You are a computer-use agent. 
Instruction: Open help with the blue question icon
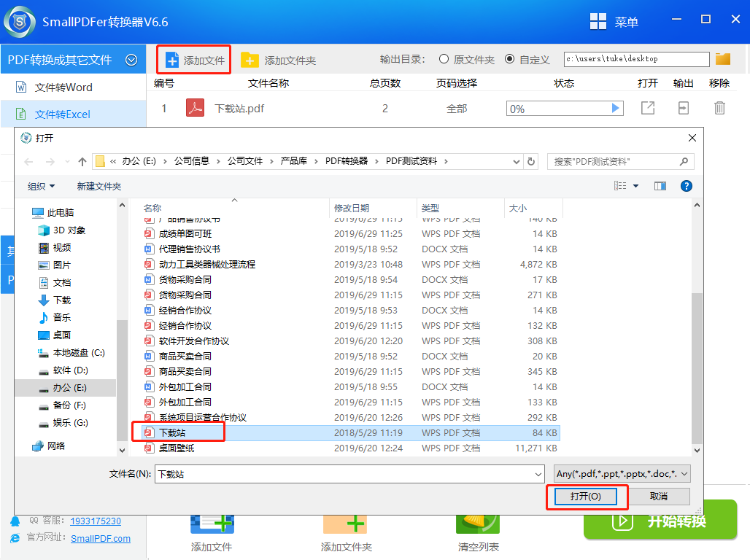point(687,186)
